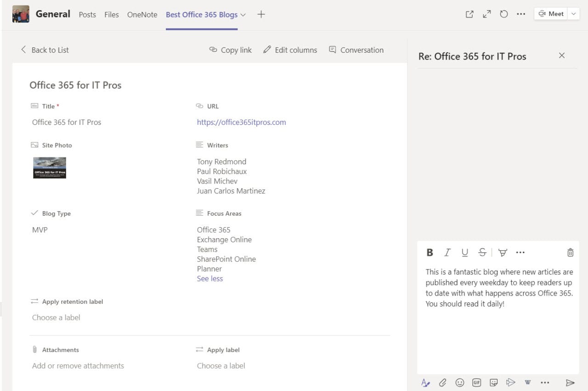
Task: Underline the reply text
Action: pyautogui.click(x=464, y=252)
